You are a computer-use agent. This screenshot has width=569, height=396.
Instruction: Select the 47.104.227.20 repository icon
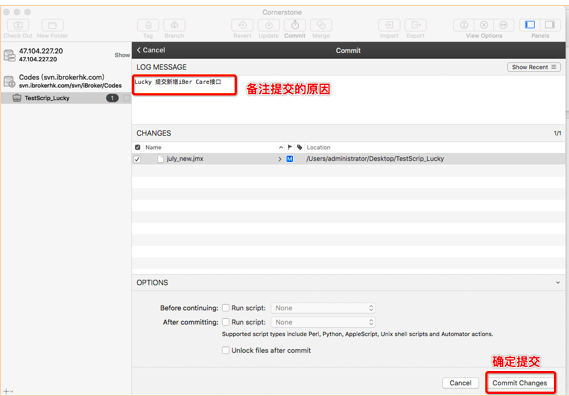click(x=9, y=55)
